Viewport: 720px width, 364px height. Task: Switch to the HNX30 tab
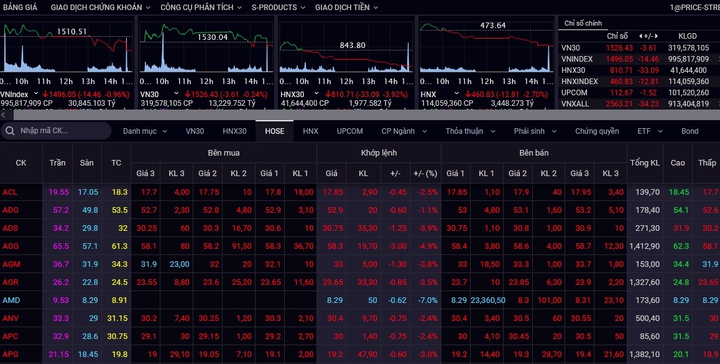(x=234, y=131)
